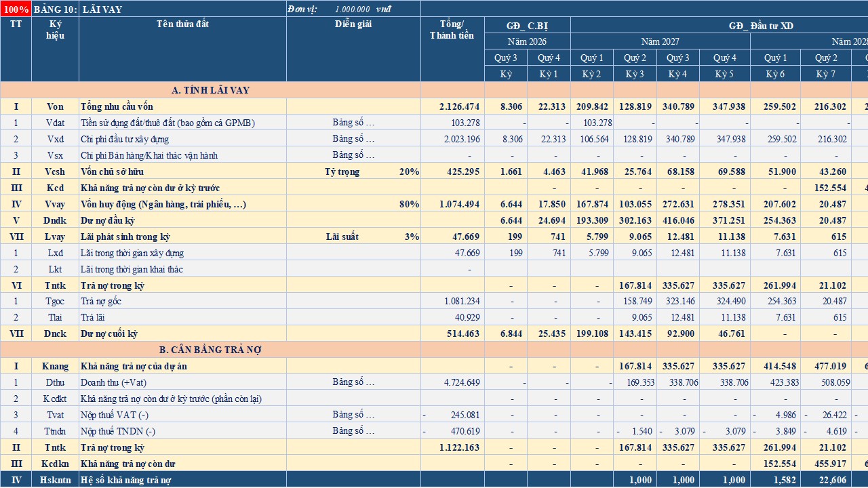This screenshot has height=488, width=868.
Task: Open Bảng số link for Dthu row
Action: pos(353,382)
